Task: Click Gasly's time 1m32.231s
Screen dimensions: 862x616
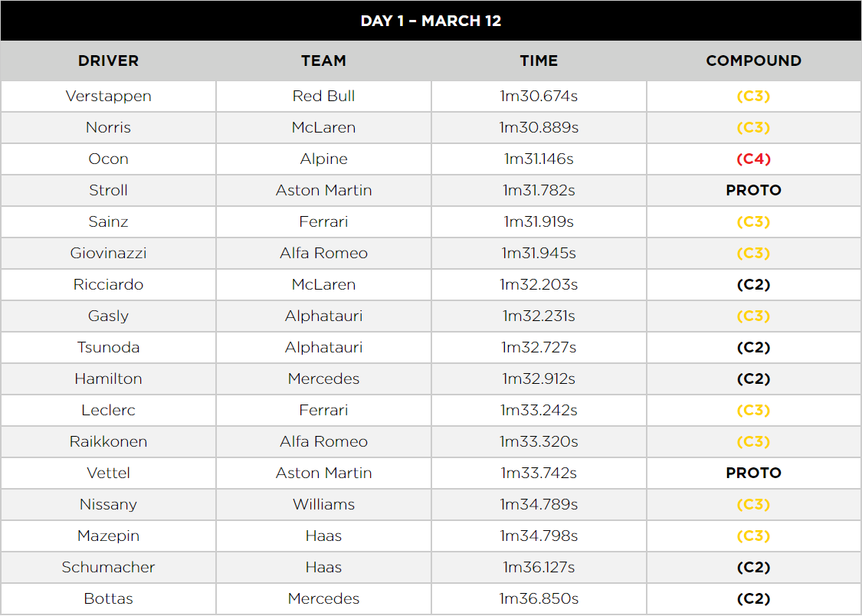Action: tap(539, 316)
